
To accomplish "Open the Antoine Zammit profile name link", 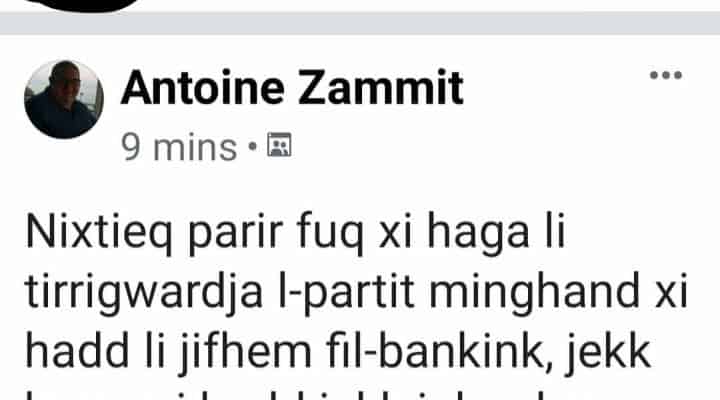I will point(292,87).
